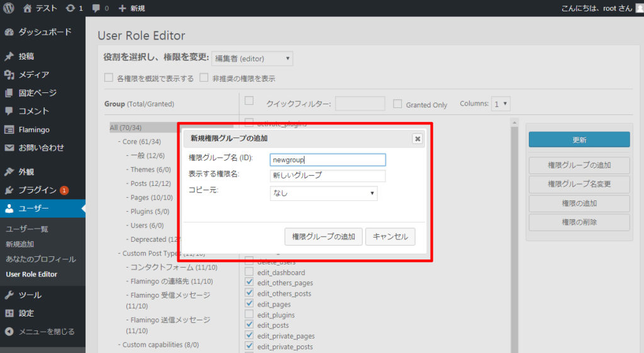This screenshot has width=644, height=353.
Task: Uncheck the edit_others_pages capability
Action: point(249,283)
